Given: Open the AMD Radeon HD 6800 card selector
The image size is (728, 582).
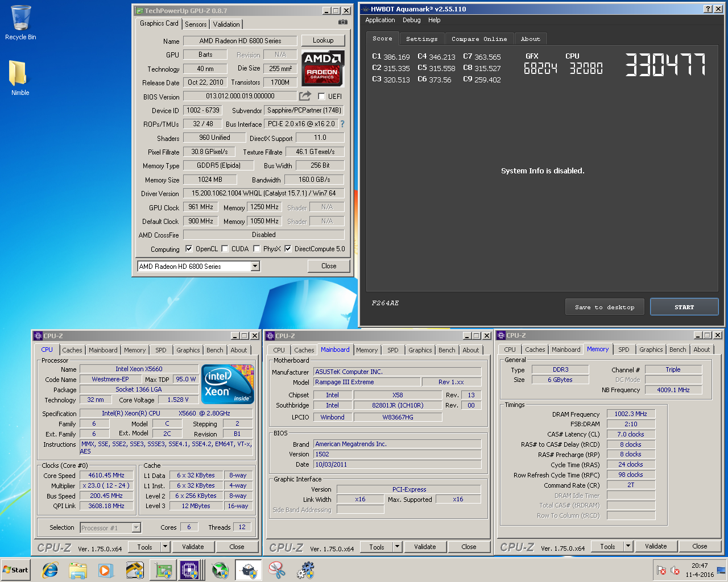Looking at the screenshot, I should coord(198,266).
